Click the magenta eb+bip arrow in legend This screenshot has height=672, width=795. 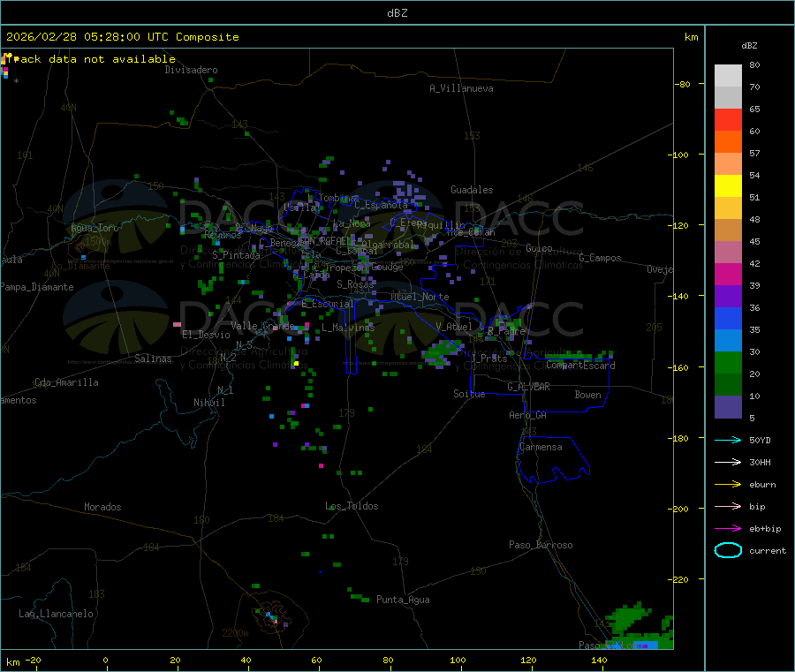coord(728,529)
